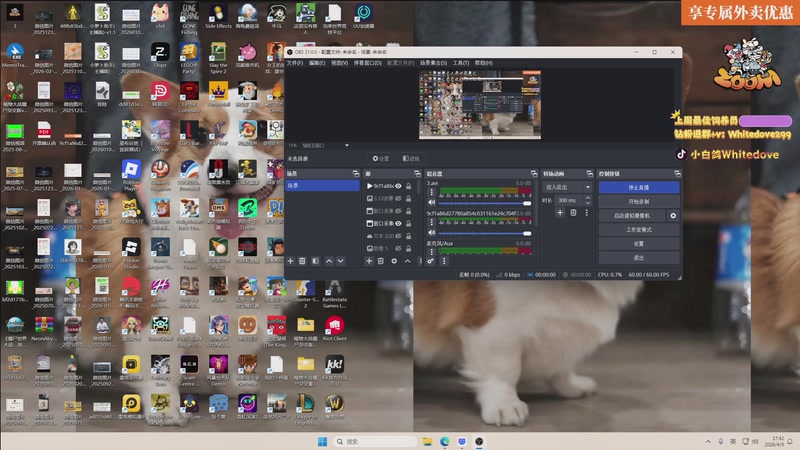Float the 混音器 dock using its pop-out icon
The height and width of the screenshot is (450, 800).
534,174
